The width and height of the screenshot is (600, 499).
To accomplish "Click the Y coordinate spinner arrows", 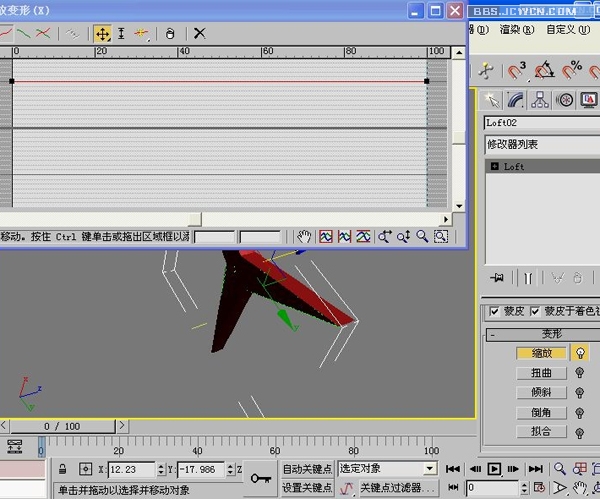I will pyautogui.click(x=230, y=470).
